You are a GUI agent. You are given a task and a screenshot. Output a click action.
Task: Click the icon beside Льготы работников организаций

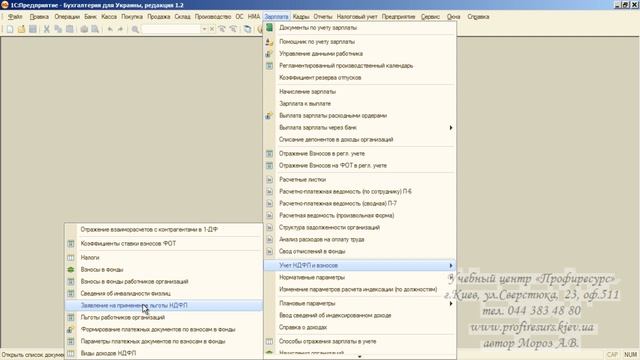click(x=71, y=317)
